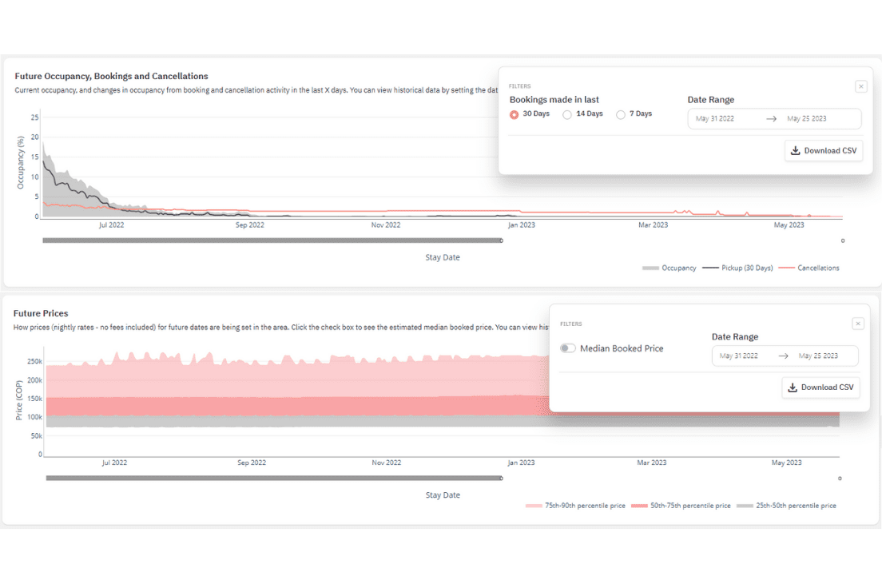Click the arrow icon in the Future Prices date range
Viewport: 882px width, 588px height.
(784, 356)
